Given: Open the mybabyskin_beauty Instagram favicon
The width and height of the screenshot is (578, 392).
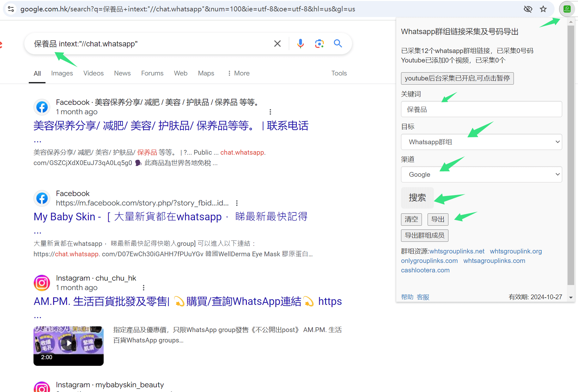Looking at the screenshot, I should 42,387.
